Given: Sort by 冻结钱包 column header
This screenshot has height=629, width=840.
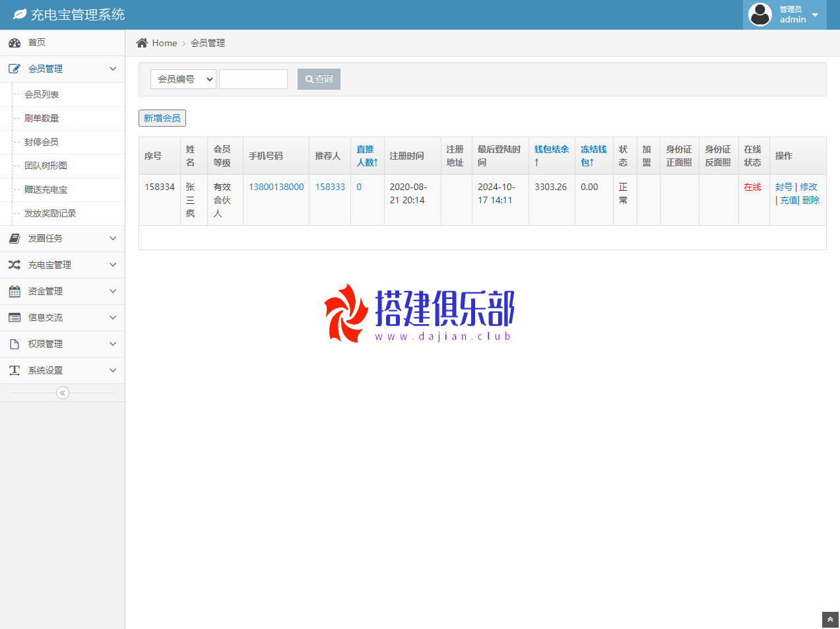Looking at the screenshot, I should point(593,156).
